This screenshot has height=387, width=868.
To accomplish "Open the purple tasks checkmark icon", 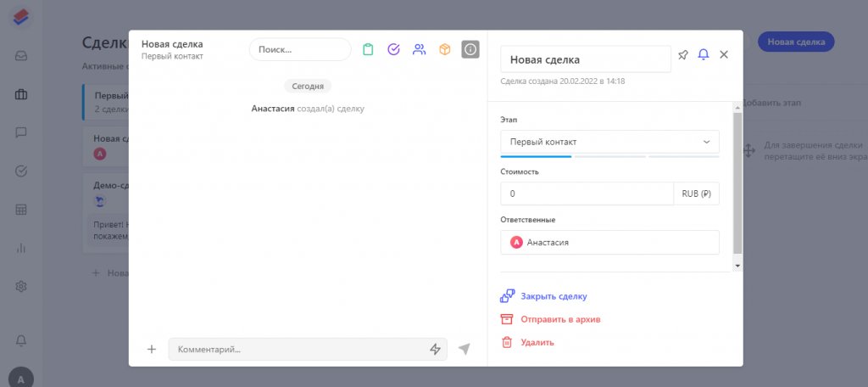I will 393,50.
